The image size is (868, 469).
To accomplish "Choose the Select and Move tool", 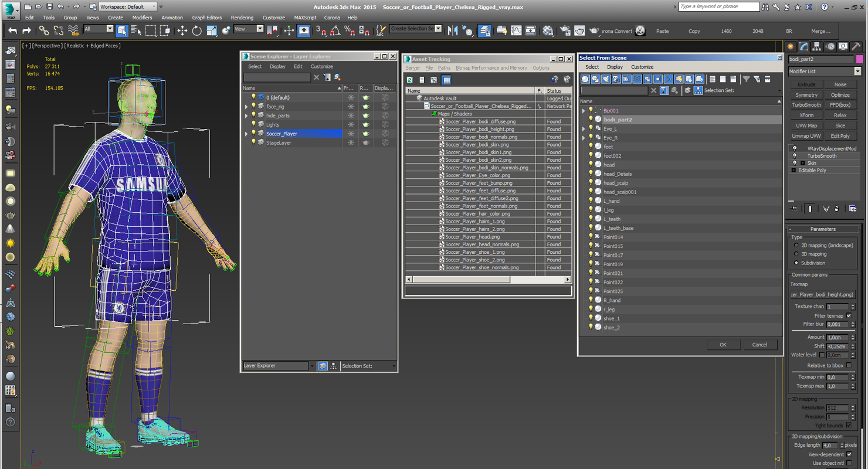I will [x=182, y=30].
